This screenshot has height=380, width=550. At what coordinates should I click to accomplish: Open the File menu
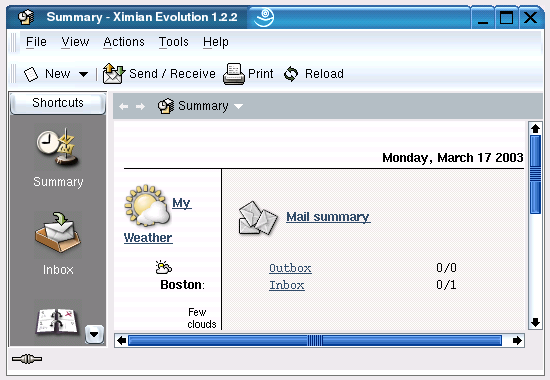[36, 42]
